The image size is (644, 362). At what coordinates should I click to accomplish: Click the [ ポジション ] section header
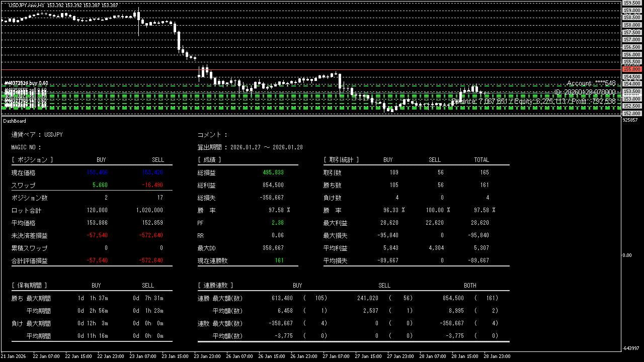pyautogui.click(x=32, y=160)
